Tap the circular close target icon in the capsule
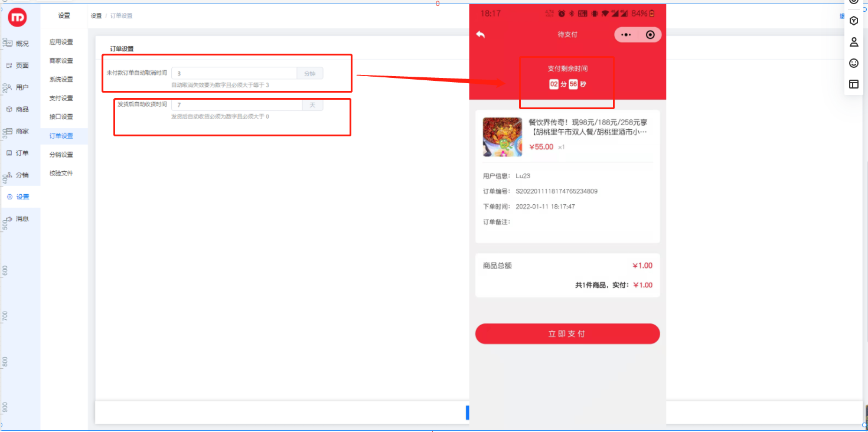868x432 pixels. (x=650, y=35)
